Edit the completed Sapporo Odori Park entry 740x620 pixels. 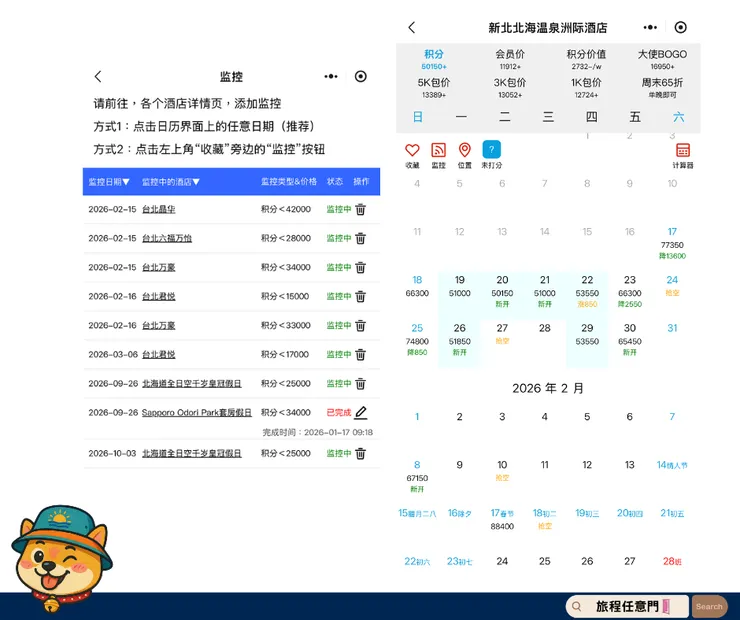point(361,413)
